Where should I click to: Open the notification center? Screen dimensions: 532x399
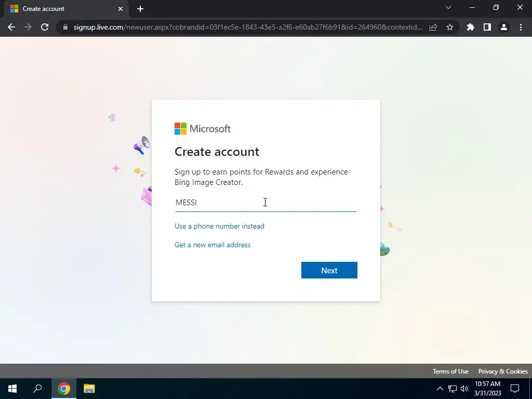tap(515, 389)
